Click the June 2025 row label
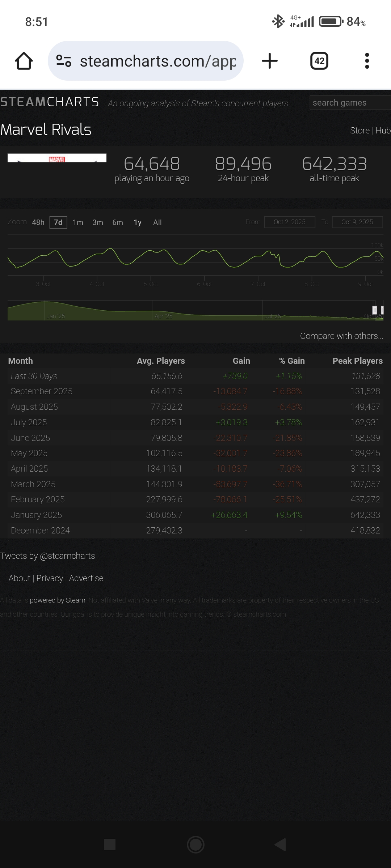The width and height of the screenshot is (391, 868). tap(30, 438)
